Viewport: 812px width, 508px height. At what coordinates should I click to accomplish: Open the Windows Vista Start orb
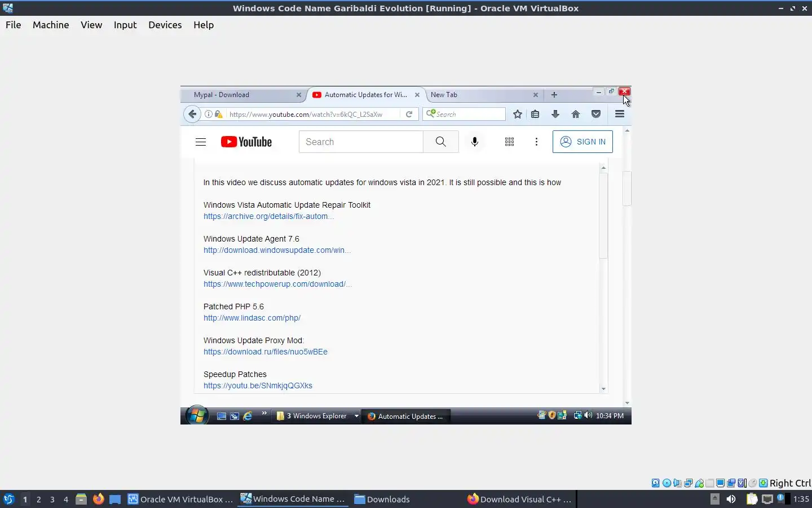pyautogui.click(x=197, y=416)
